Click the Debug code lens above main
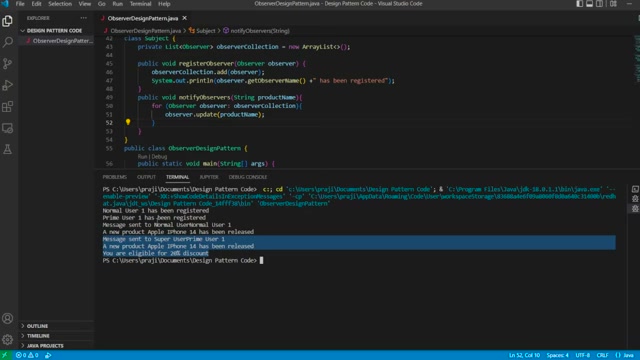 [159, 156]
